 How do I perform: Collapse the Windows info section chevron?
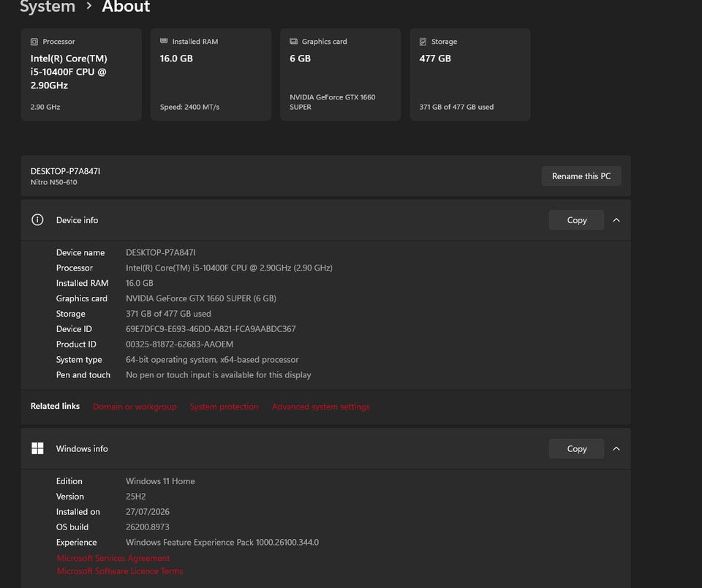616,448
